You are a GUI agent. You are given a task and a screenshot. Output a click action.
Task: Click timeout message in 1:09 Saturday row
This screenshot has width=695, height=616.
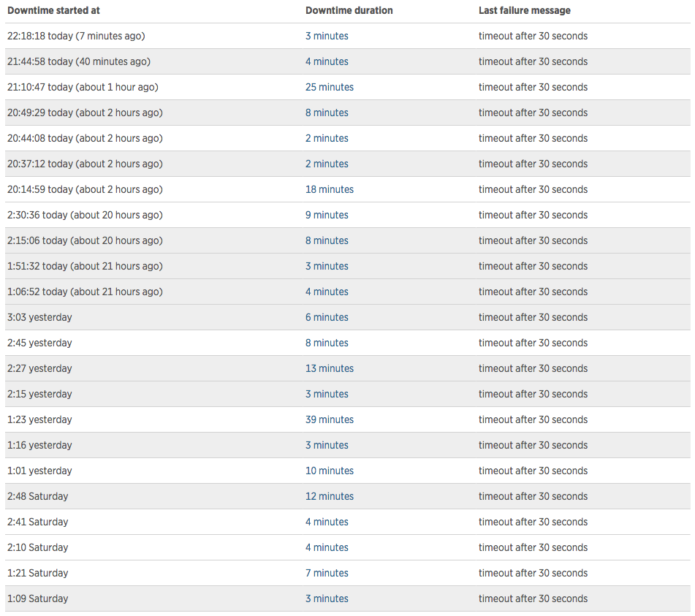tap(533, 598)
